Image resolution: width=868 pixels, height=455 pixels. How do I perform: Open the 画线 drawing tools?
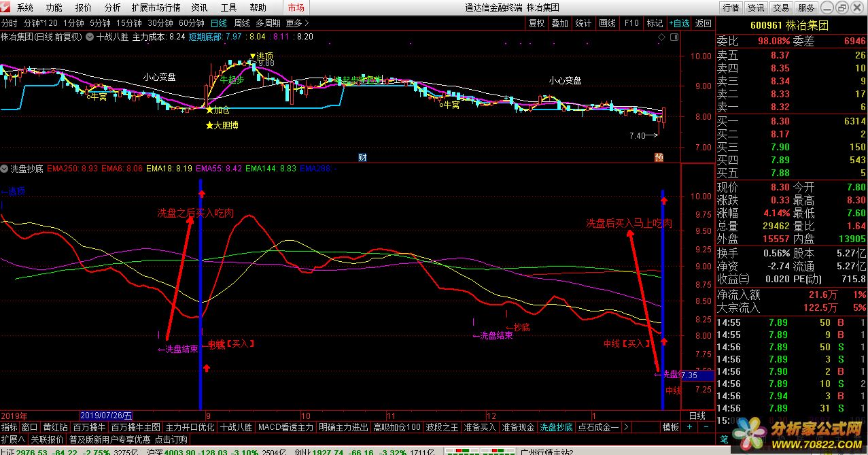tap(608, 23)
